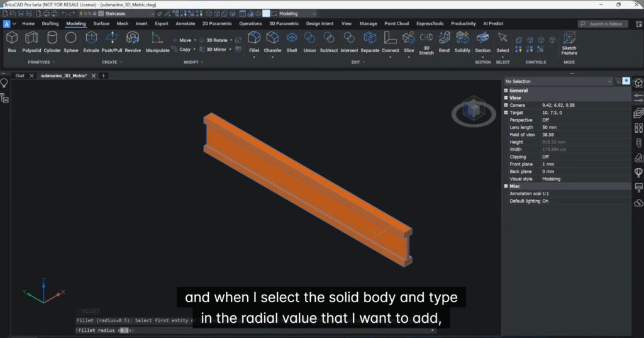
Task: Open the AI Predict ribbon tab
Action: click(493, 24)
